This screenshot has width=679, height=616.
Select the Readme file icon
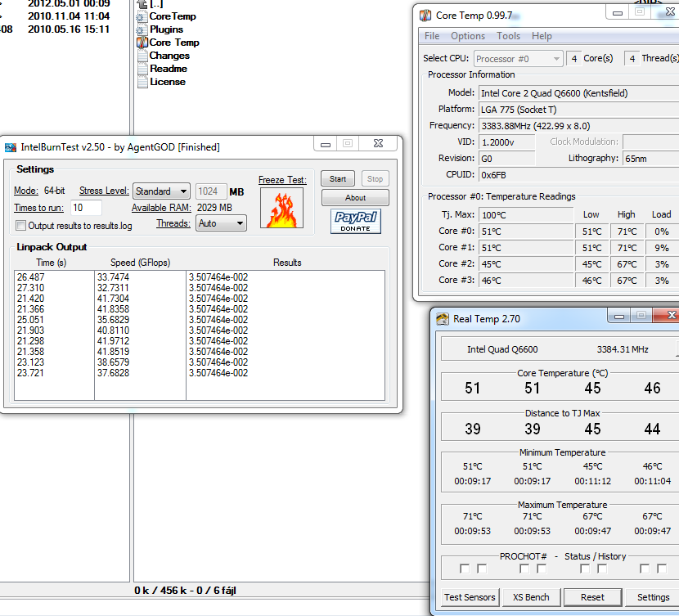pyautogui.click(x=142, y=69)
